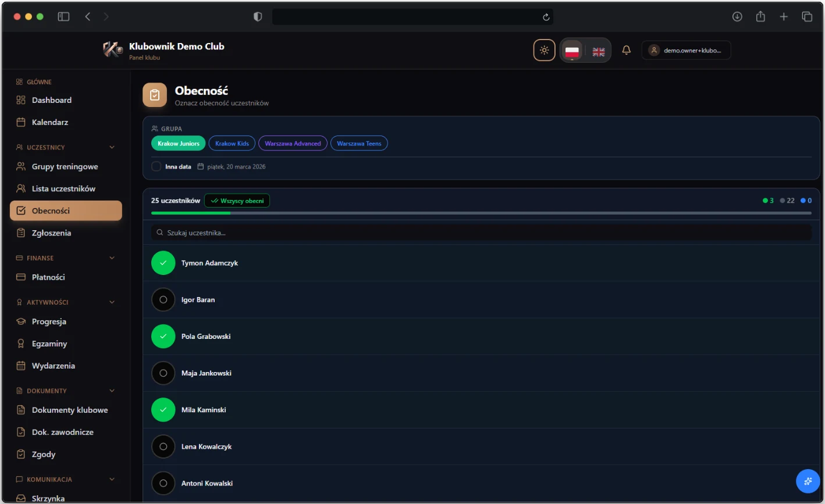Switch language using the UK flag
The image size is (825, 504).
pos(598,51)
